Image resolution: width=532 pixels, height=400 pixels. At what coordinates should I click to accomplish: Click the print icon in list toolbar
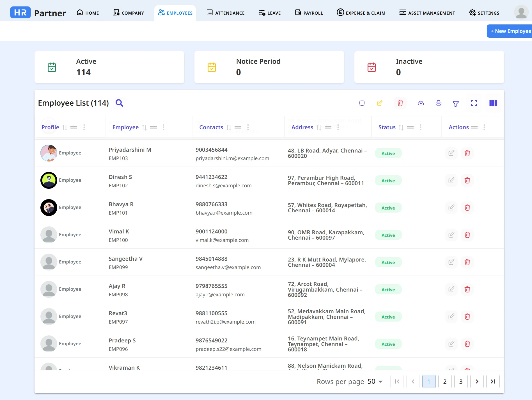(438, 103)
